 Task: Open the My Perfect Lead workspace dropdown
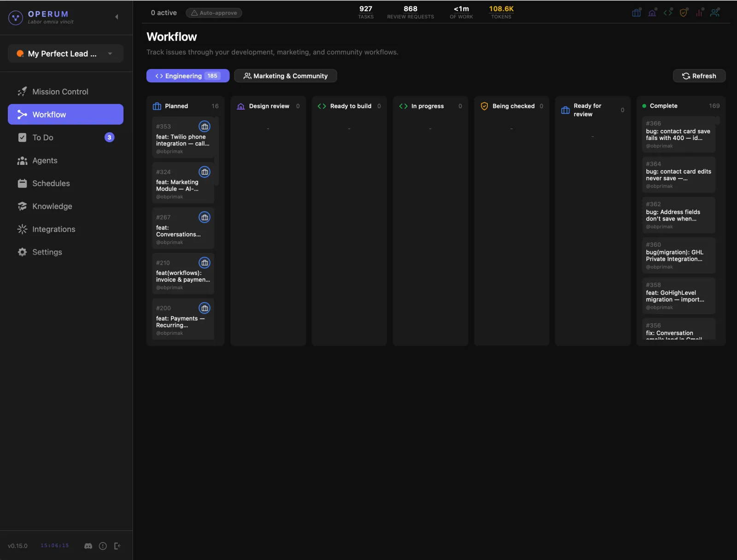(65, 53)
